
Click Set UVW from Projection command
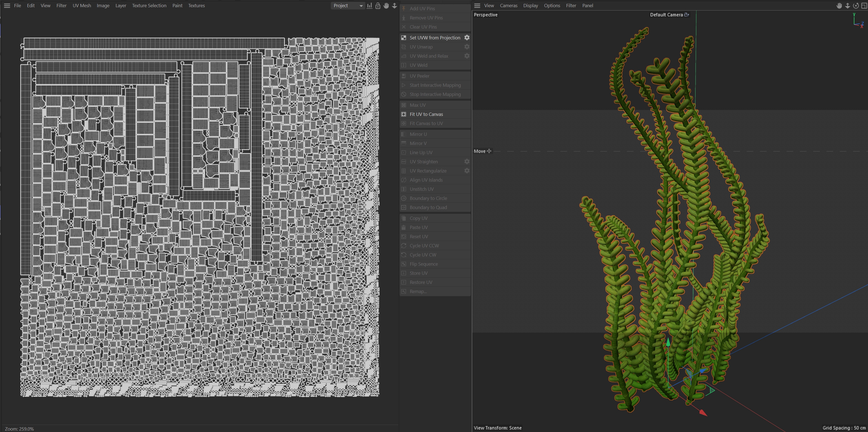click(435, 37)
